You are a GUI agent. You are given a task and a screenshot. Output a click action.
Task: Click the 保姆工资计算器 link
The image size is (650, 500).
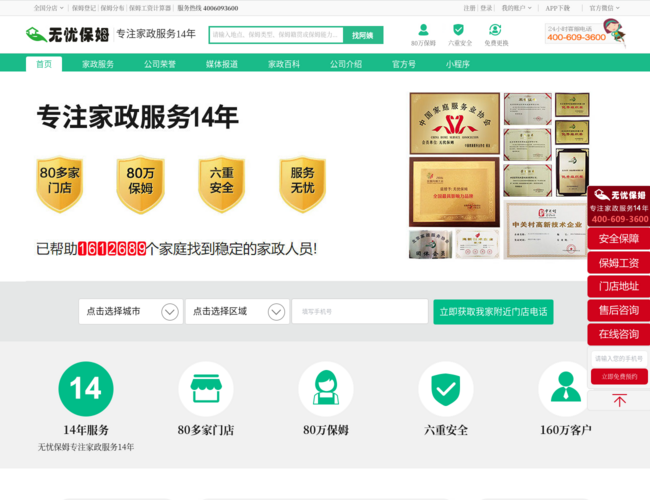pos(150,8)
